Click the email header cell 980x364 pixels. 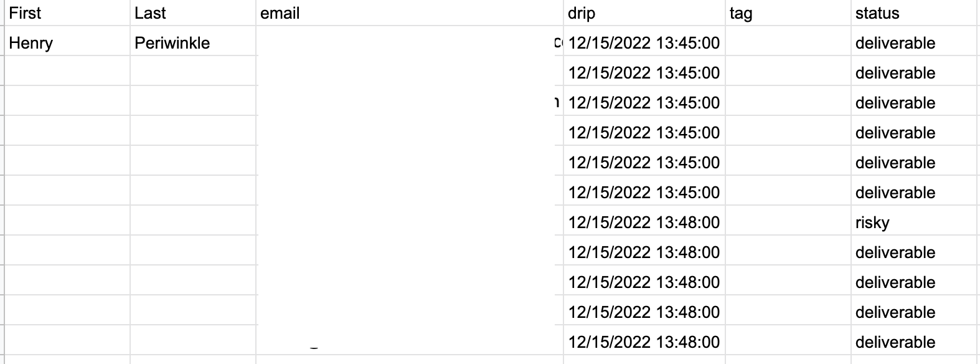(410, 13)
